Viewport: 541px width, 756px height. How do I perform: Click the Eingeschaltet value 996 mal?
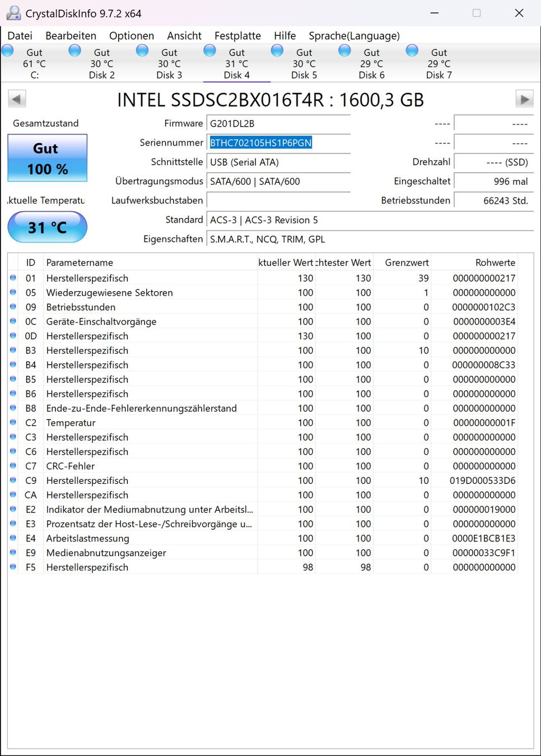493,181
